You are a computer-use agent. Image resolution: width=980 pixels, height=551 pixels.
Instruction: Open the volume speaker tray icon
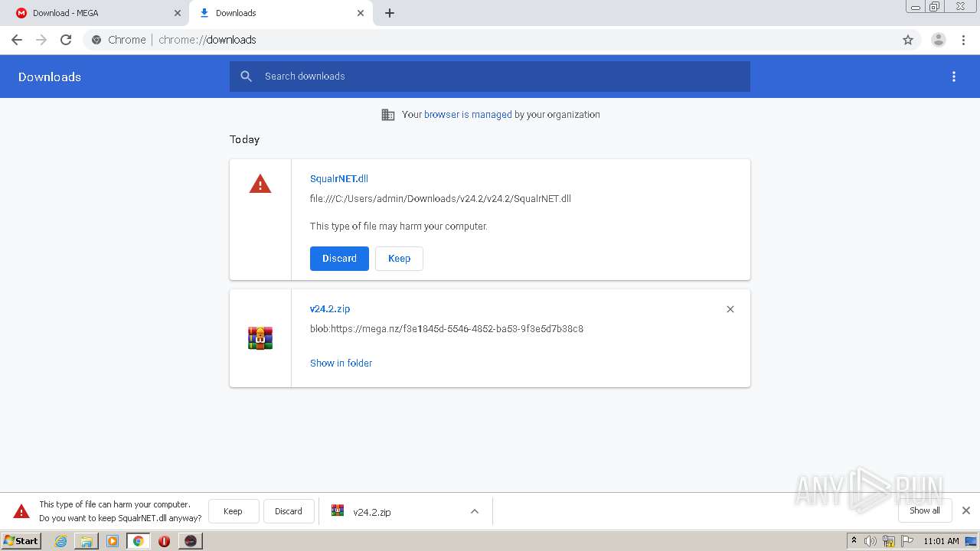click(871, 541)
